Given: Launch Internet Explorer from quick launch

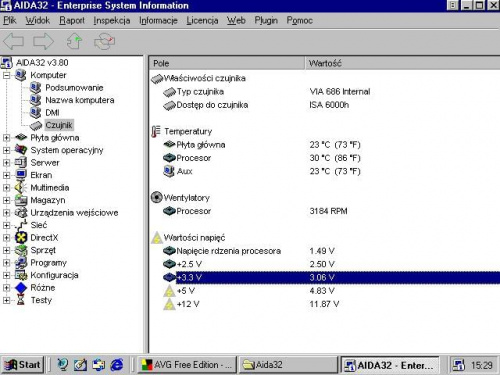Looking at the screenshot, I should pyautogui.click(x=117, y=365).
